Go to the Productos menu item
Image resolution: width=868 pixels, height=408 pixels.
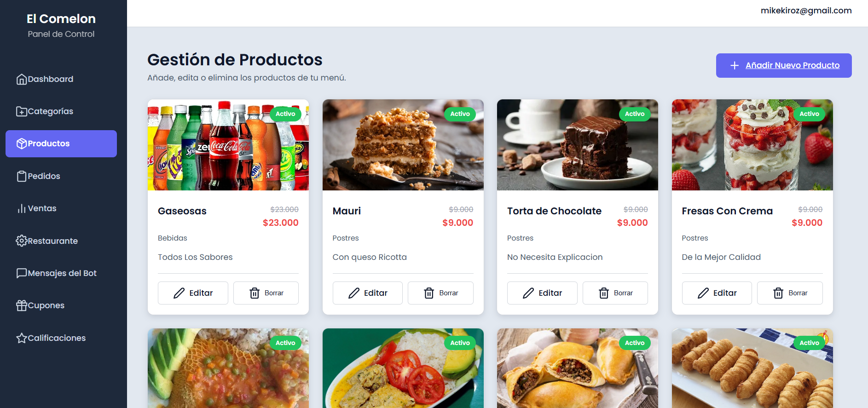[x=61, y=144]
